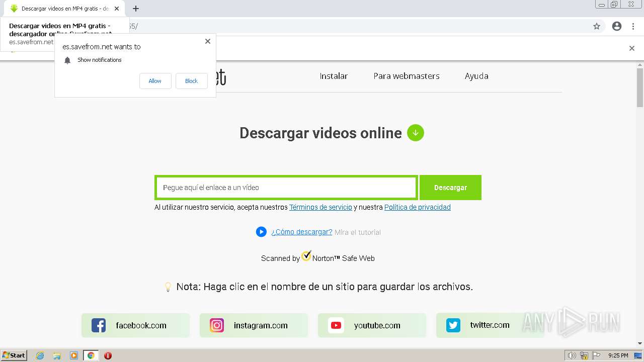The width and height of the screenshot is (644, 362).
Task: Close the notification permission popup
Action: tap(207, 41)
